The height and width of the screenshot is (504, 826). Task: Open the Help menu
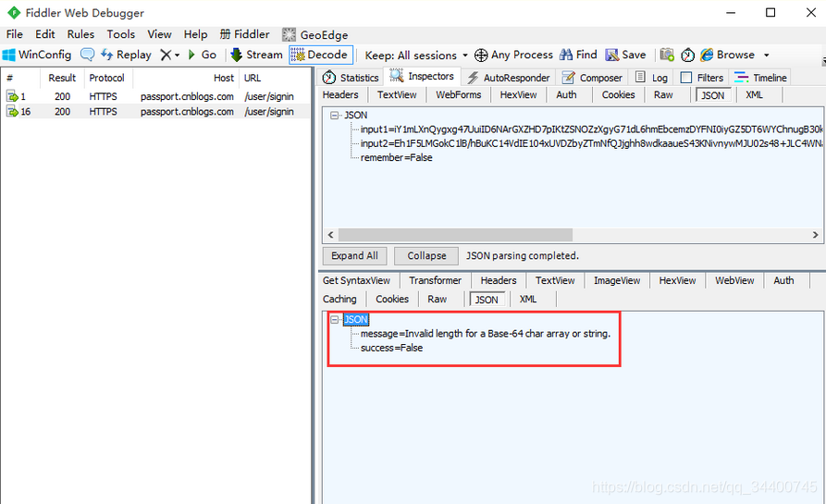click(195, 34)
